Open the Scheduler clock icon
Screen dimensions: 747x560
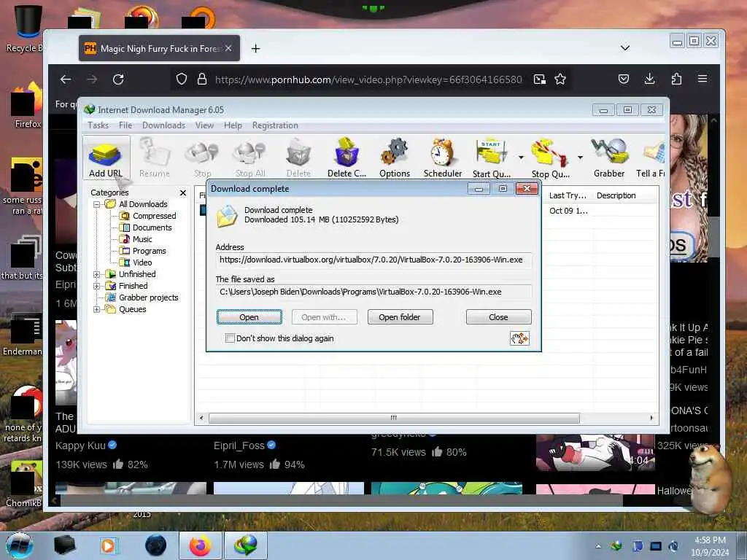443,157
